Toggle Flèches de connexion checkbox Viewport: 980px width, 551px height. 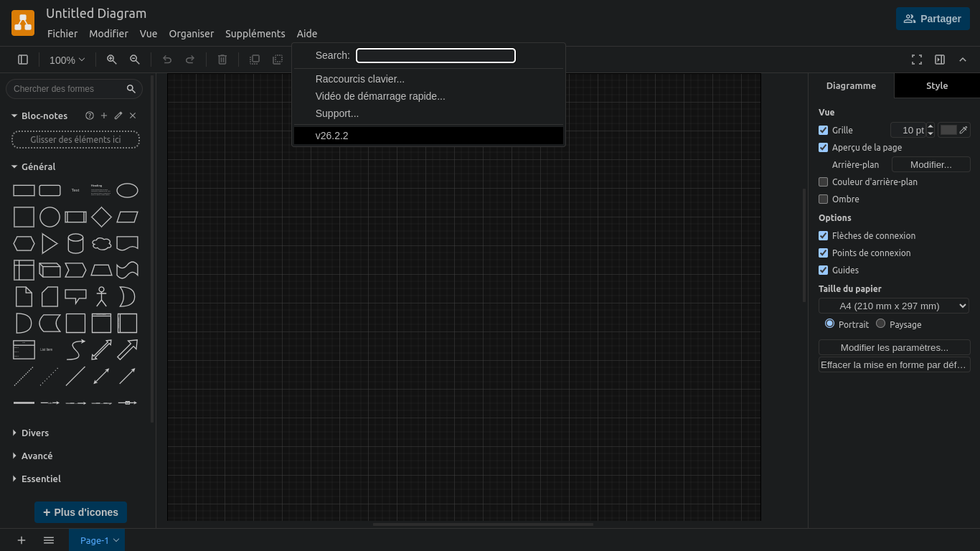[824, 235]
